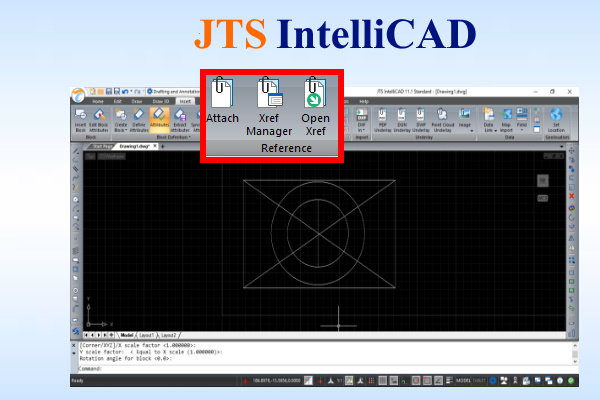Open the Help ribbon tab
Viewport: 600px width, 400px height.
tap(364, 101)
